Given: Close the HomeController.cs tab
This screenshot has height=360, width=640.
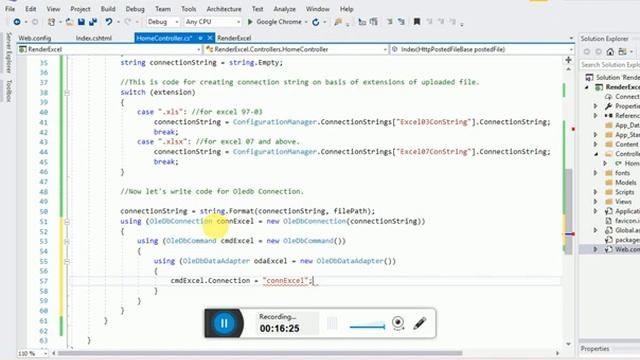Looking at the screenshot, I should [210, 38].
